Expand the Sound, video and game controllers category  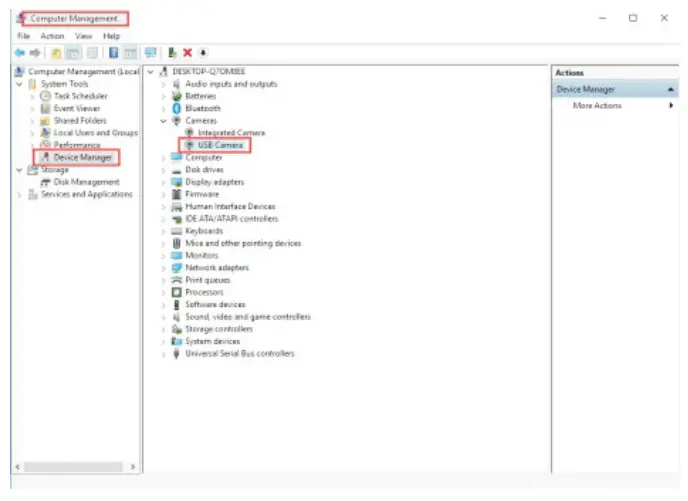click(163, 317)
